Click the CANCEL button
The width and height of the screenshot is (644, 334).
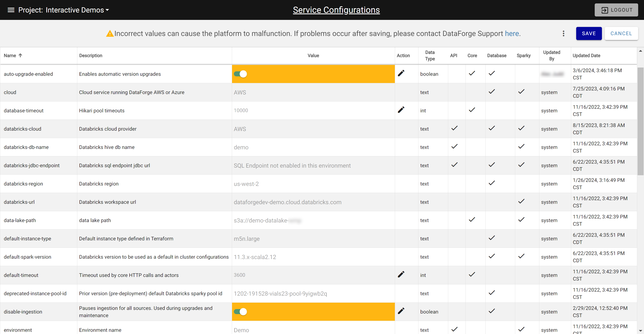[x=621, y=33]
